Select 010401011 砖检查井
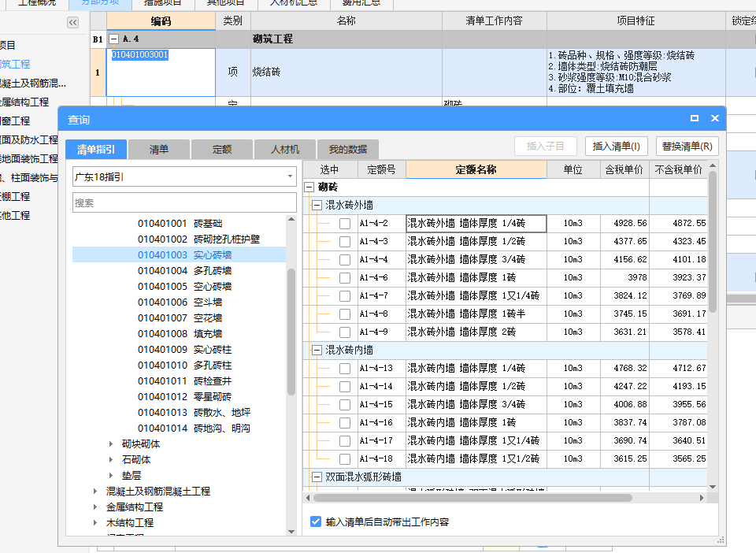The width and height of the screenshot is (756, 553). pos(184,381)
